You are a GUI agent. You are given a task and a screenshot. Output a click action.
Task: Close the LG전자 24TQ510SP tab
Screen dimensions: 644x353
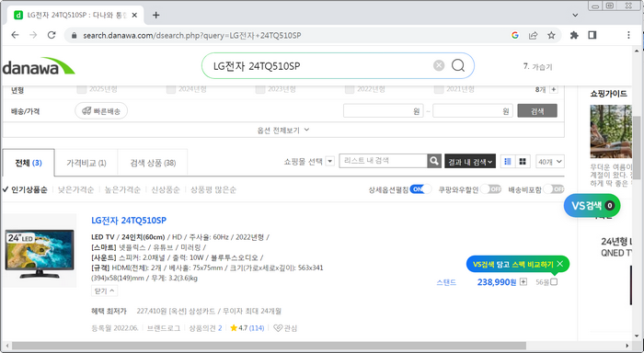[134, 16]
